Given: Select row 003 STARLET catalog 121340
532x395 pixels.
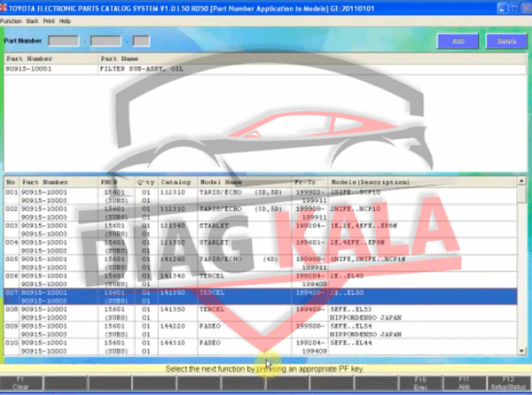Looking at the screenshot, I should tap(261, 229).
